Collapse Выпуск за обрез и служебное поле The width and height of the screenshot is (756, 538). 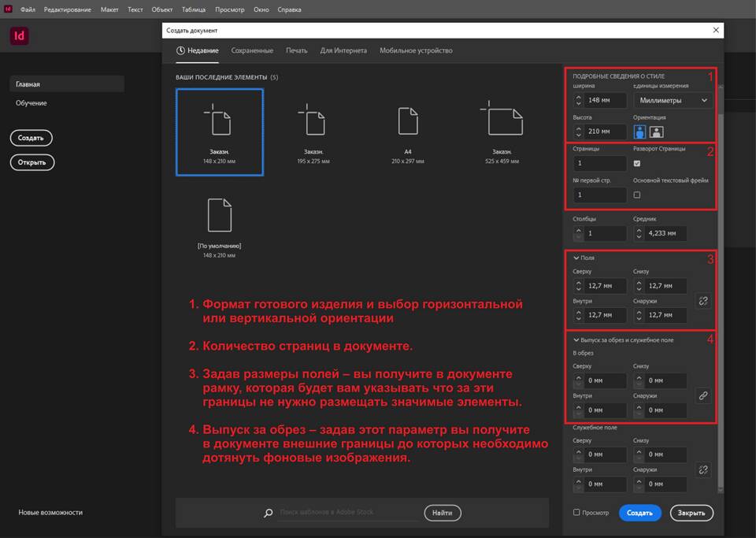coord(576,339)
